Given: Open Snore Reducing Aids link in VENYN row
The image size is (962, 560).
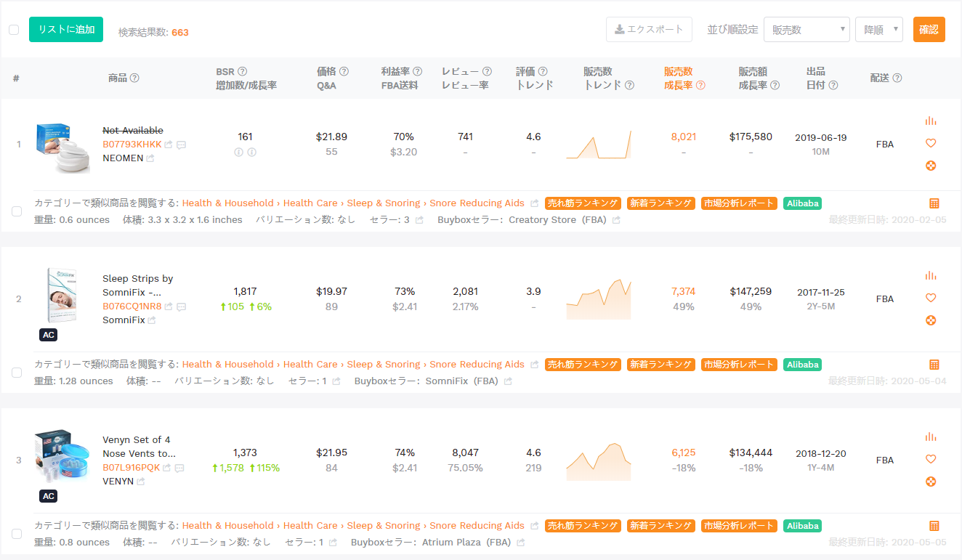Looking at the screenshot, I should pyautogui.click(x=477, y=526).
